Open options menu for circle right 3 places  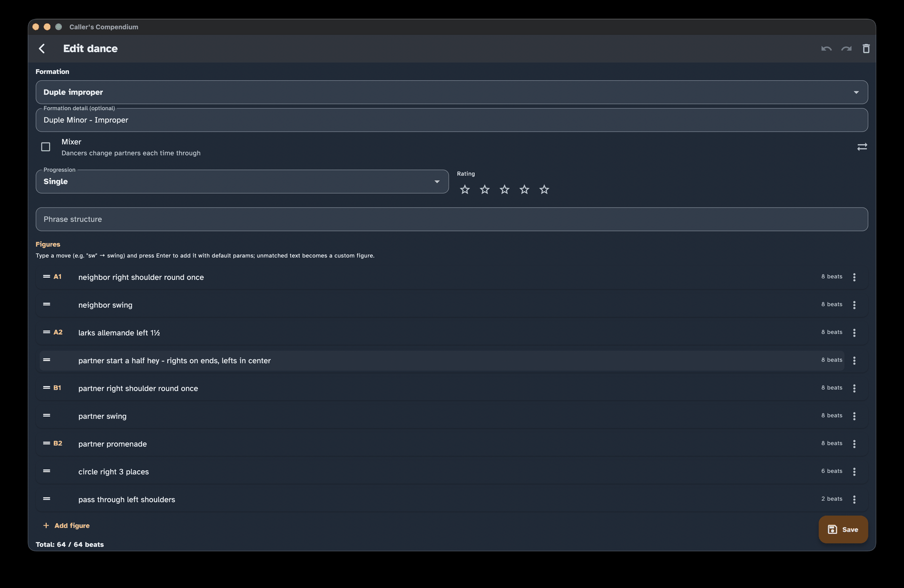tap(854, 472)
